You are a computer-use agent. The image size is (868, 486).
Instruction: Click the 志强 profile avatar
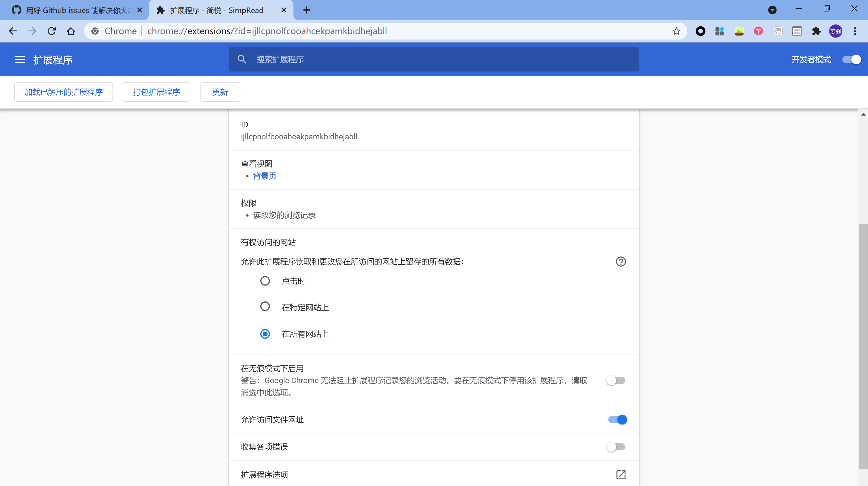tap(836, 31)
